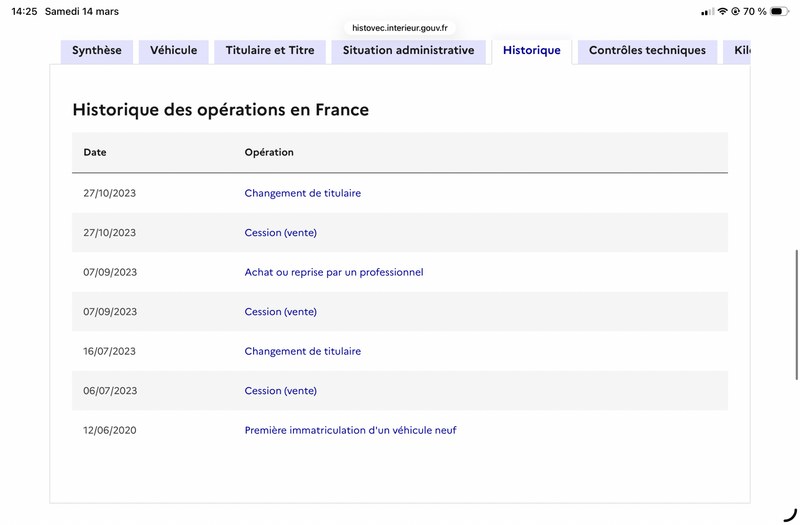The image size is (800, 525).
Task: Tap the Wi-Fi status icon
Action: point(722,12)
